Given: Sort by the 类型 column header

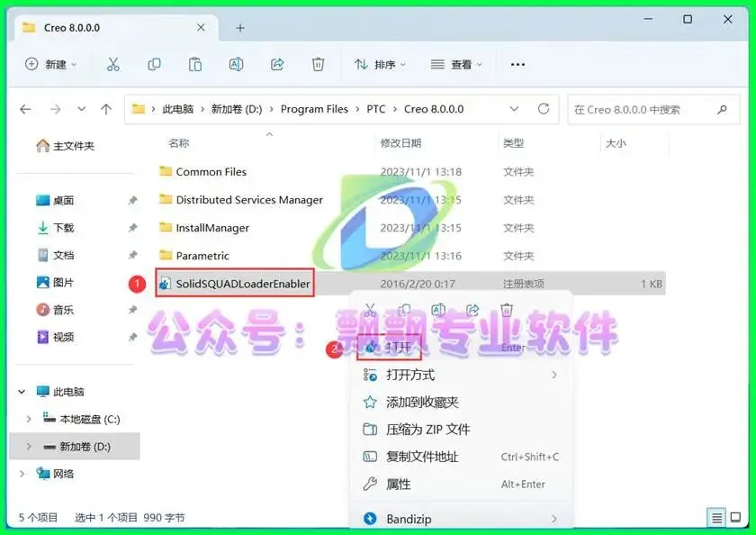Looking at the screenshot, I should 513,143.
